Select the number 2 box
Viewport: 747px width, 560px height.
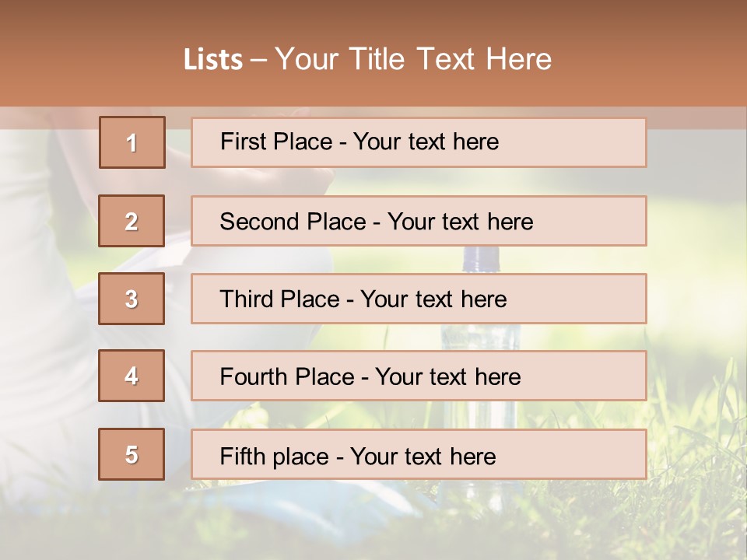tap(132, 221)
